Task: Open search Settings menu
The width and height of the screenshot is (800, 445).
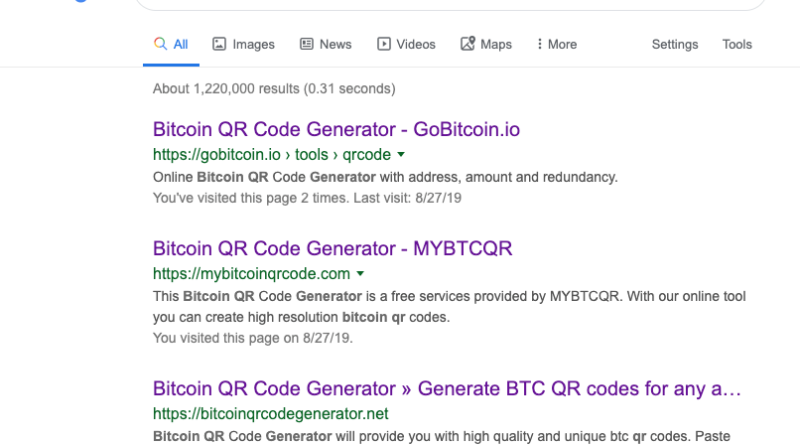Action: point(674,44)
